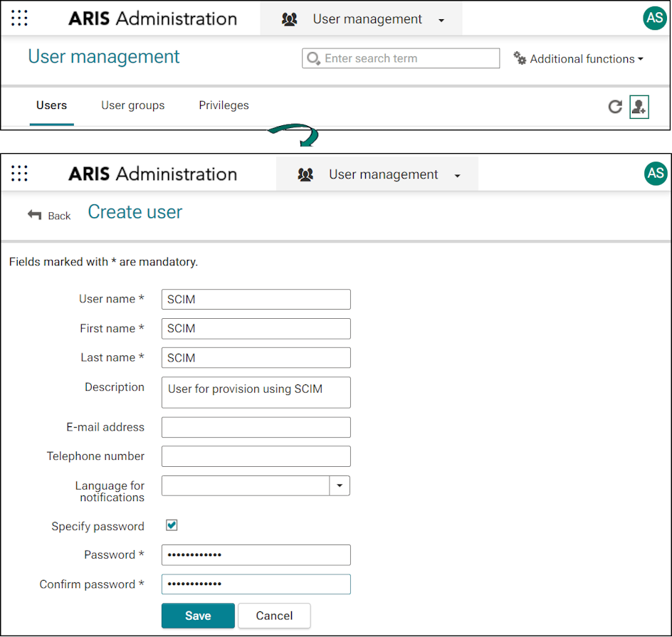Click the Telephone number input field
Viewport: 672px width, 637px height.
256,456
